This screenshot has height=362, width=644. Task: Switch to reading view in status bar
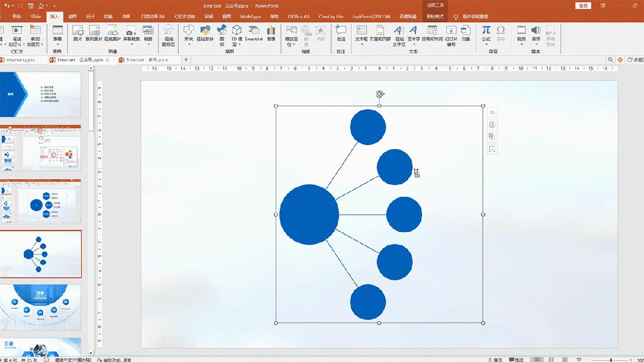[x=565, y=360]
